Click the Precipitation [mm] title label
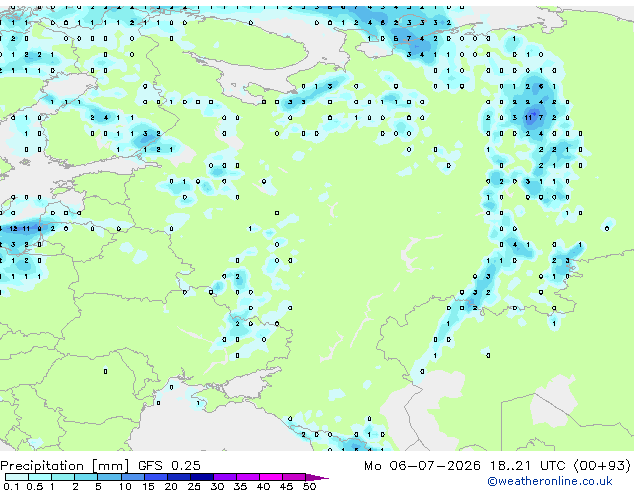Viewport: 634px width, 490px height. (65, 466)
